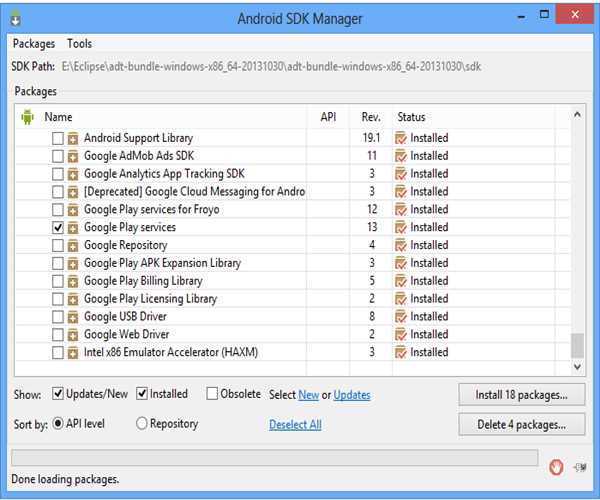Click the package icon for Google Web Driver
The width and height of the screenshot is (600, 500).
click(x=73, y=335)
